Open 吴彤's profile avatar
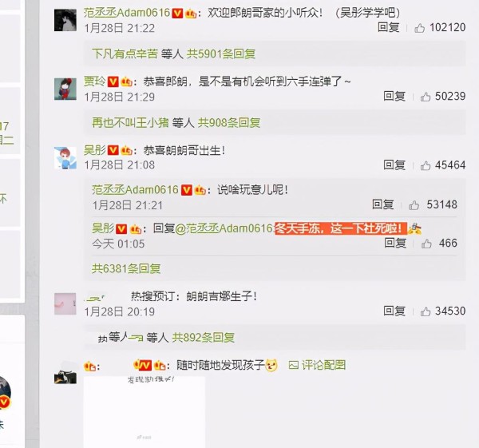This screenshot has height=448, width=479. (x=65, y=157)
